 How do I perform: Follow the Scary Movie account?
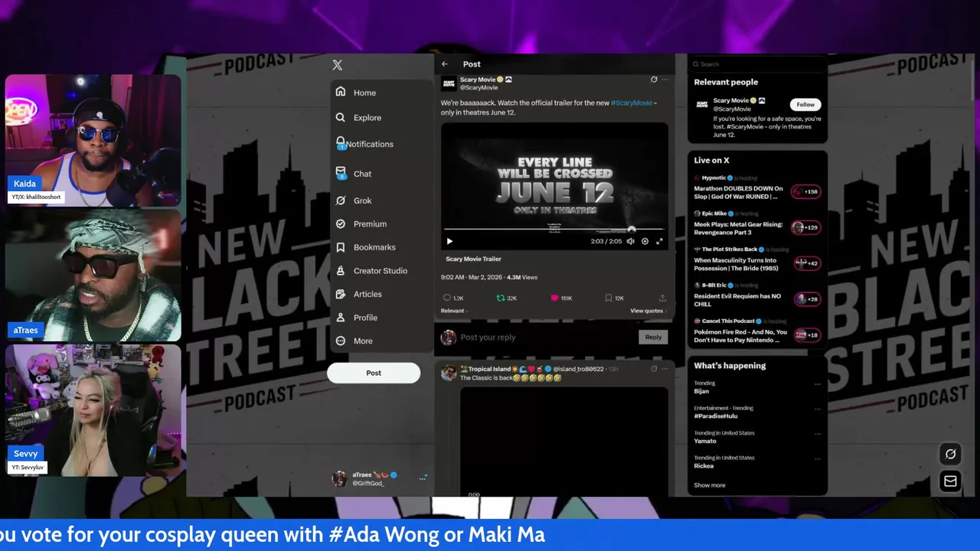tap(805, 104)
